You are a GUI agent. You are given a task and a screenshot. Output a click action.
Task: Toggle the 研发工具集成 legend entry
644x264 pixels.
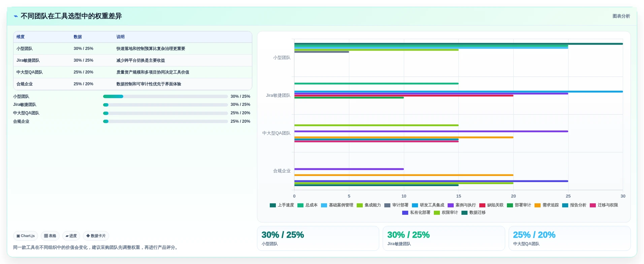pyautogui.click(x=428, y=205)
